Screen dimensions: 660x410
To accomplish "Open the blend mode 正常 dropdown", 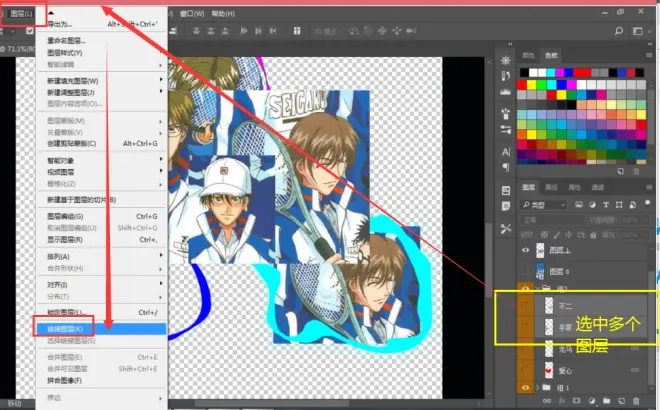I will [x=552, y=220].
